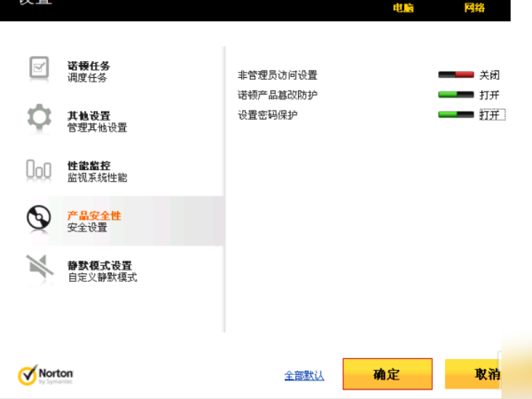Viewport: 532px width, 399px height.
Task: Click the 取消 button
Action: (x=473, y=374)
